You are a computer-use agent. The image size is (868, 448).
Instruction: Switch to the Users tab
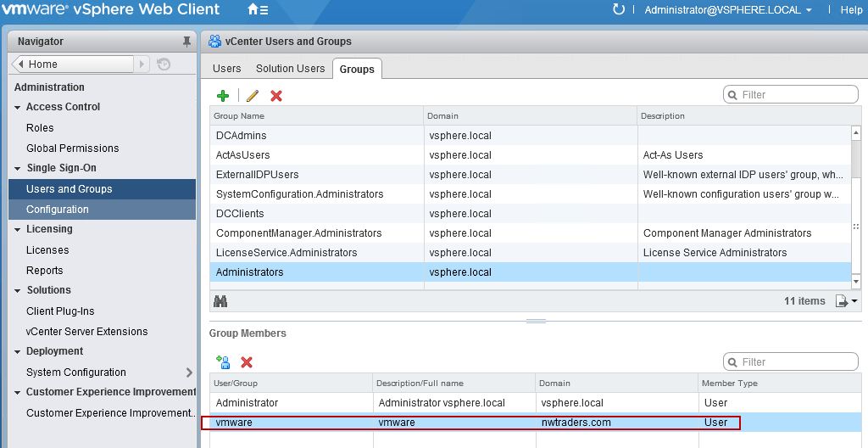(226, 69)
